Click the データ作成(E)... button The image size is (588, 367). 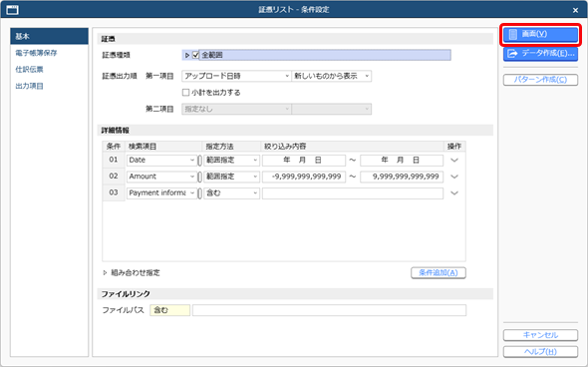pyautogui.click(x=540, y=54)
